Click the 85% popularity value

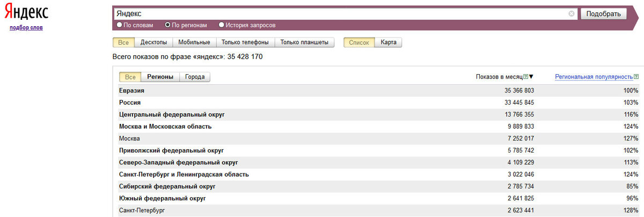point(632,186)
